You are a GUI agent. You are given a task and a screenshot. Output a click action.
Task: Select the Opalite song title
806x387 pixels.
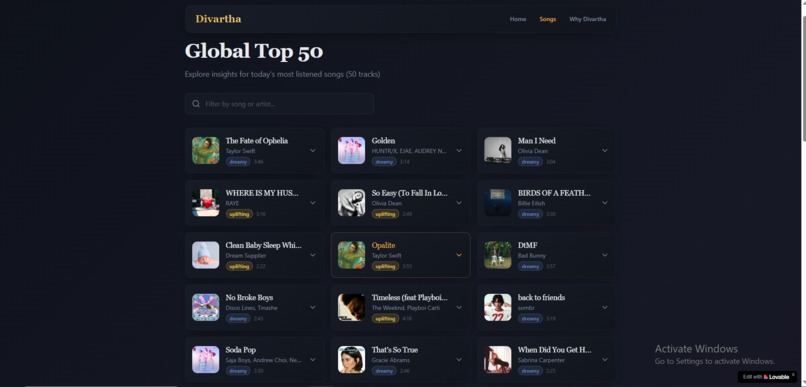383,245
